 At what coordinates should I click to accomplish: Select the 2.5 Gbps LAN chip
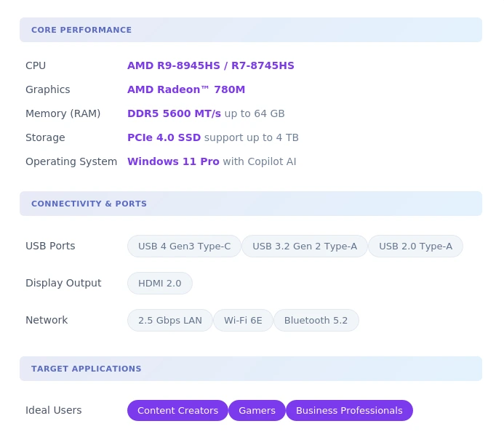pos(169,320)
